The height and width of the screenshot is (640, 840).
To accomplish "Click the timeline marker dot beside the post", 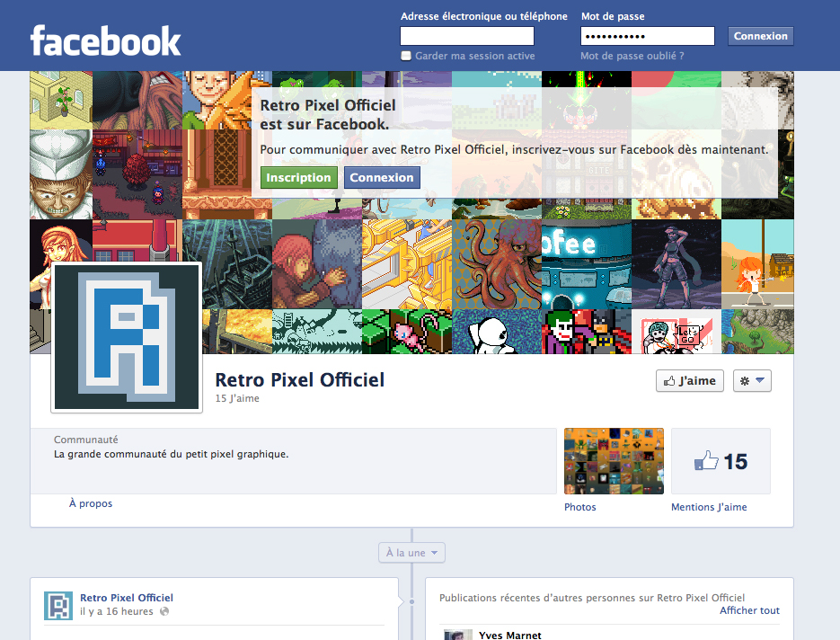I will pos(411,601).
